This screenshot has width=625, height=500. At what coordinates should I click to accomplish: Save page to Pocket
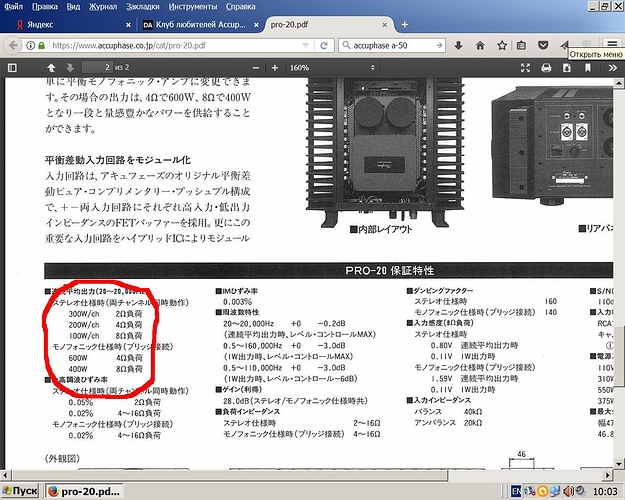tap(543, 45)
